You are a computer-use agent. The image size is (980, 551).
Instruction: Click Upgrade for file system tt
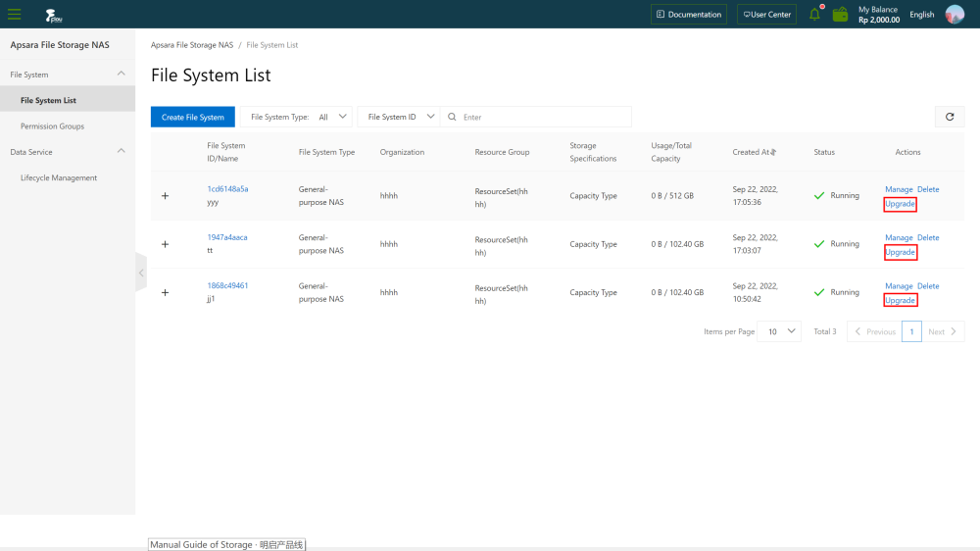click(900, 252)
